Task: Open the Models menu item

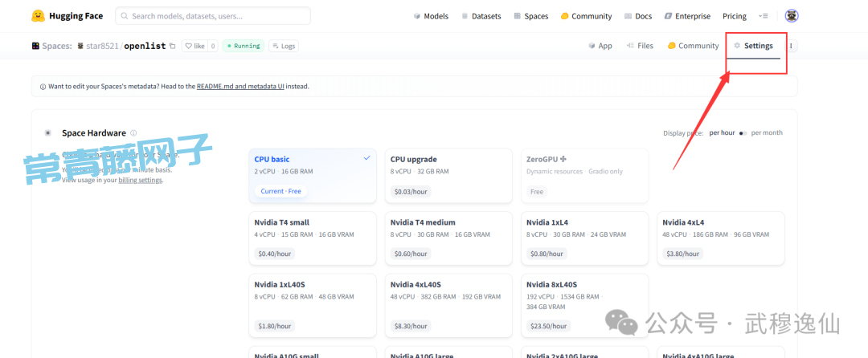Action: click(x=431, y=16)
